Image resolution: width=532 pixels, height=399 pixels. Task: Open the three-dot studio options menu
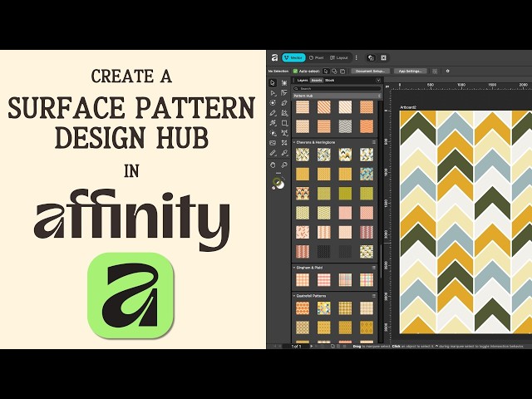click(x=357, y=57)
